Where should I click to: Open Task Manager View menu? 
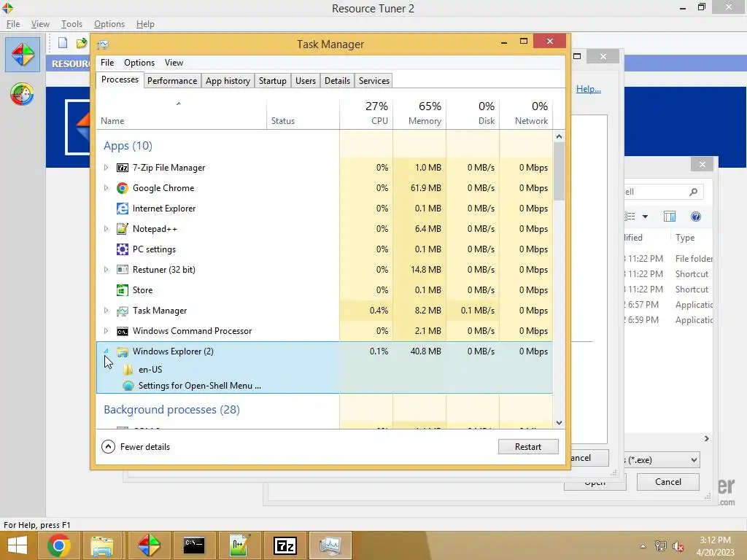(174, 63)
